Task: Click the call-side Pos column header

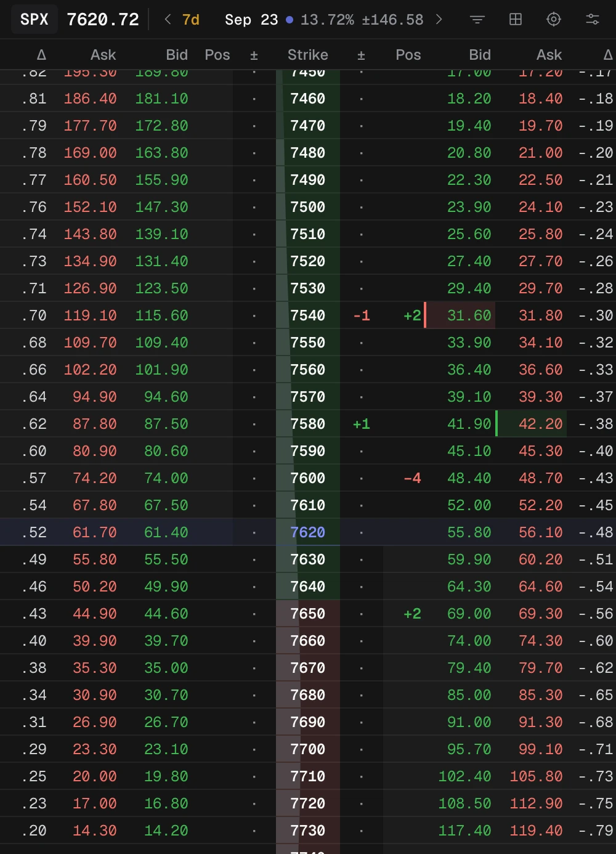Action: (217, 55)
